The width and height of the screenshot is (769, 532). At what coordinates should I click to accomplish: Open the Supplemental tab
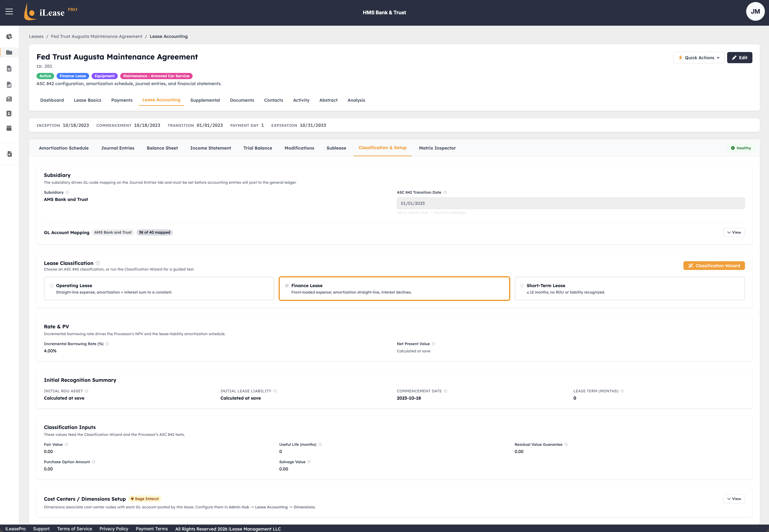point(205,100)
